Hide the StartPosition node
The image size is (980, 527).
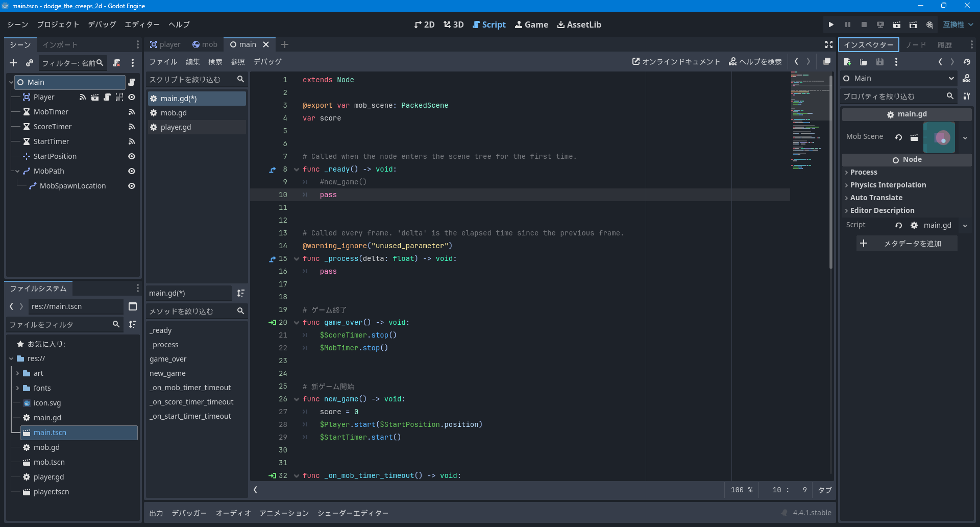coord(132,156)
